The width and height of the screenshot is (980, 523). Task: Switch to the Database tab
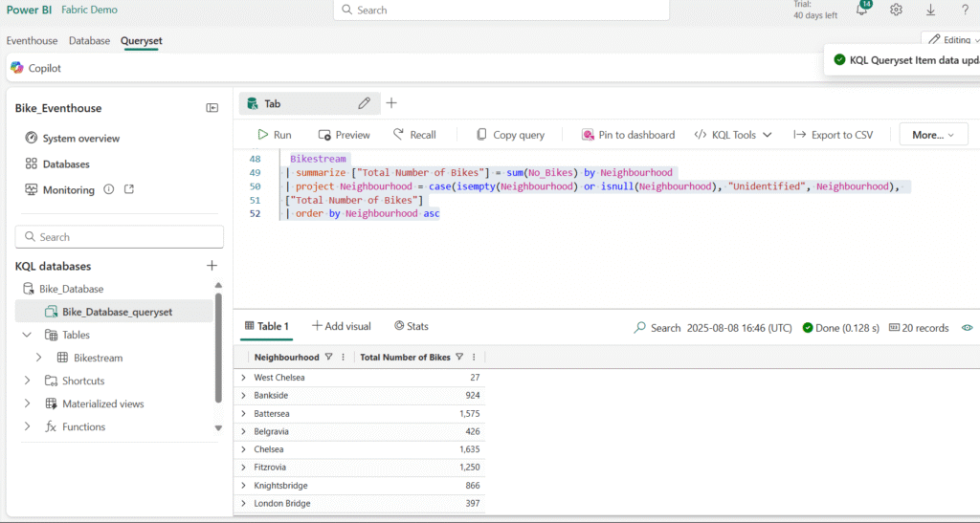pos(89,40)
